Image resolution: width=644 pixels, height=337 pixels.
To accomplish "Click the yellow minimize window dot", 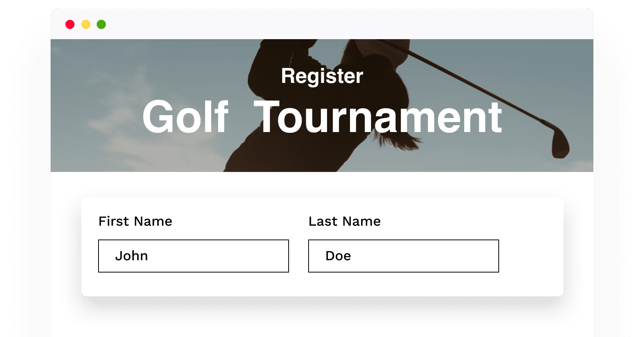I will tap(86, 25).
